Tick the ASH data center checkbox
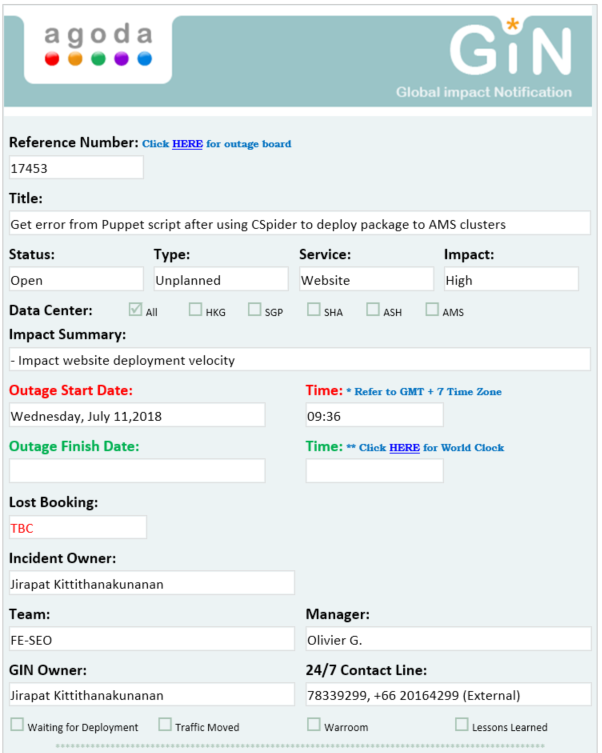602x753 pixels. pos(373,309)
